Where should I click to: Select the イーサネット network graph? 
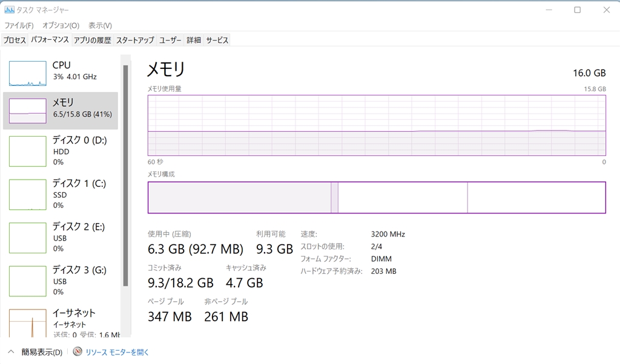(x=27, y=323)
